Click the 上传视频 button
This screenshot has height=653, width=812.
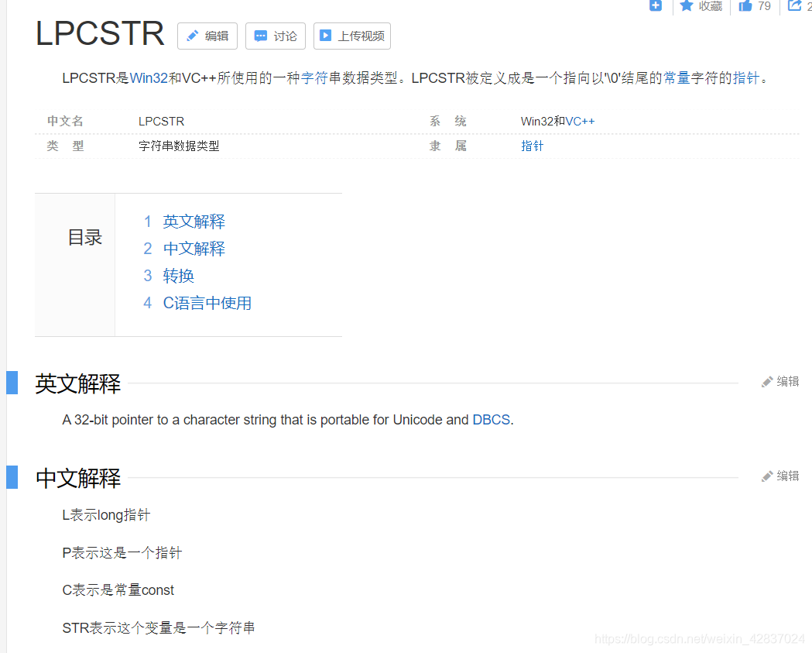point(351,36)
